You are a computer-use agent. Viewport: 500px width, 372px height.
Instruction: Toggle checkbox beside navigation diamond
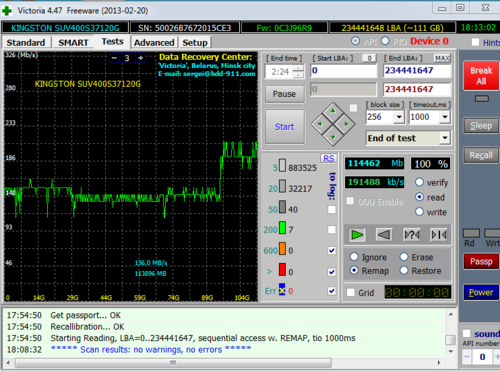(x=353, y=108)
